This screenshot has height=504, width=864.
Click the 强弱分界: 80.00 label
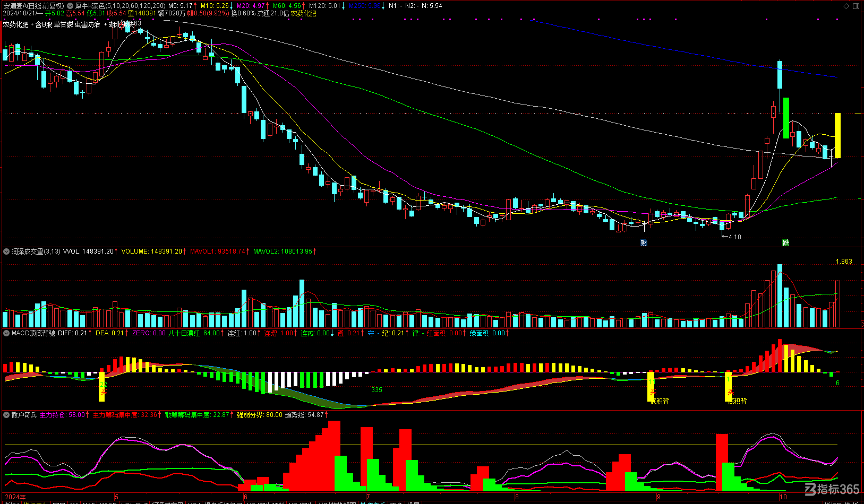click(260, 415)
